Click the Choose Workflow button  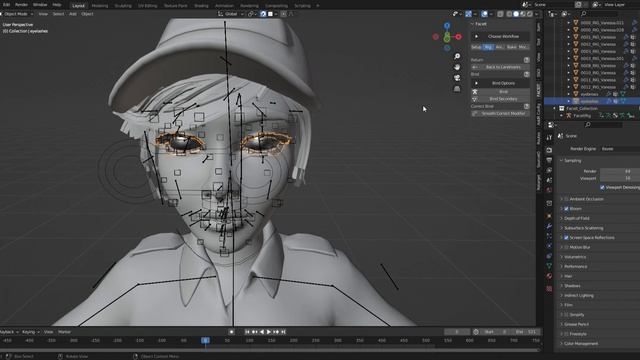pyautogui.click(x=500, y=36)
